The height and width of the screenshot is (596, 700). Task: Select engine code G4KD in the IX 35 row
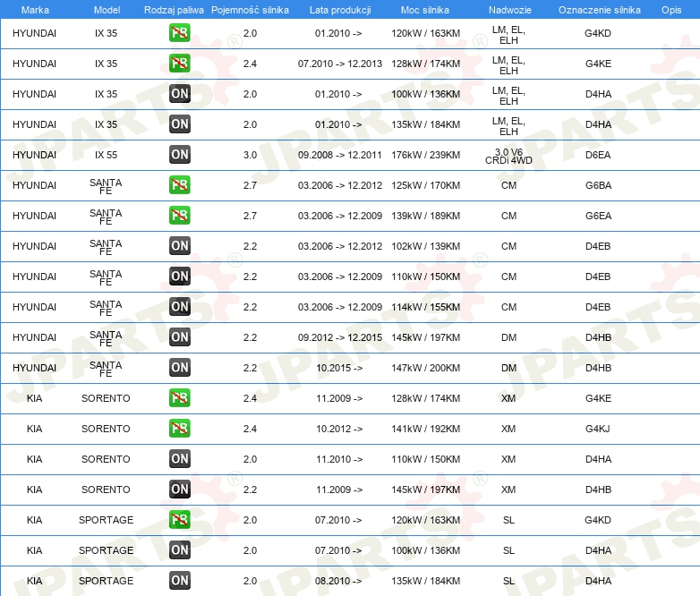click(598, 33)
